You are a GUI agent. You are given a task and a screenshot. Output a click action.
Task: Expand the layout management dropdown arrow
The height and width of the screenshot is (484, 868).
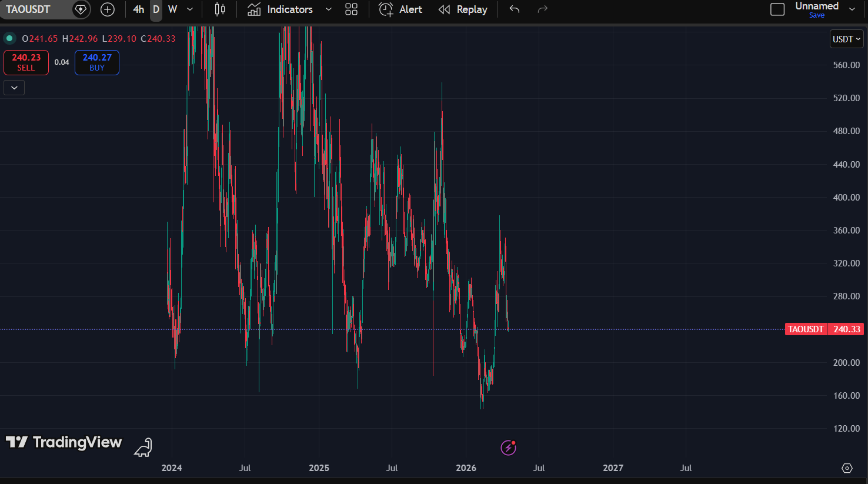[852, 9]
